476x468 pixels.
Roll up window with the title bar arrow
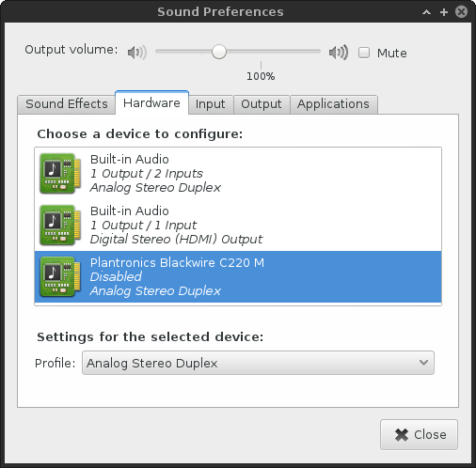pyautogui.click(x=426, y=12)
